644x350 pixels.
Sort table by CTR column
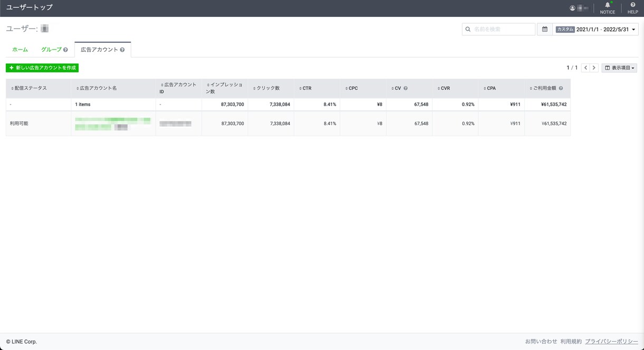305,88
